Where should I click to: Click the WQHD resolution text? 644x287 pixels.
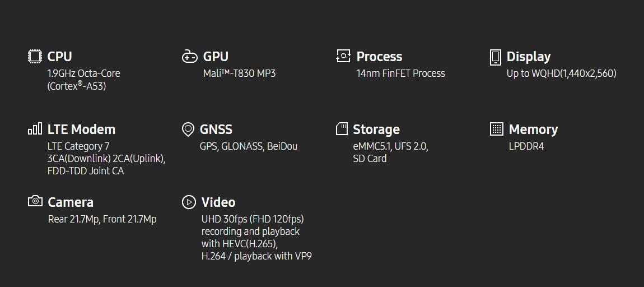562,73
